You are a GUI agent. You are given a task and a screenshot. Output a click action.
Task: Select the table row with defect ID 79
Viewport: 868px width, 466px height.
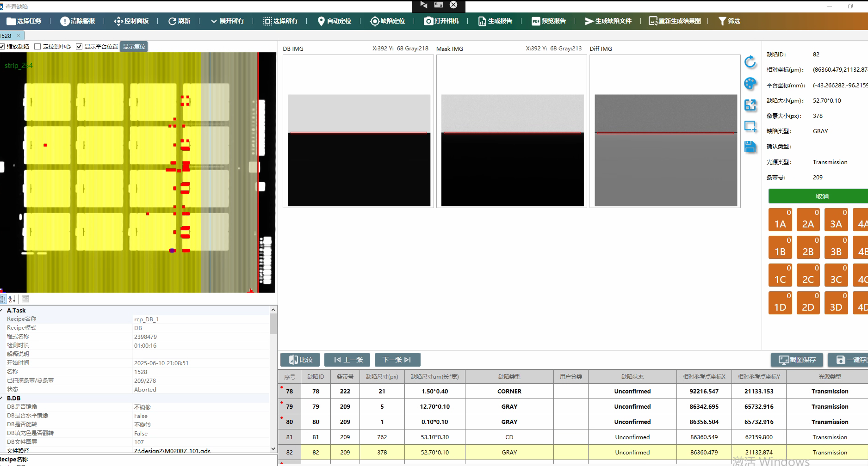(x=573, y=406)
